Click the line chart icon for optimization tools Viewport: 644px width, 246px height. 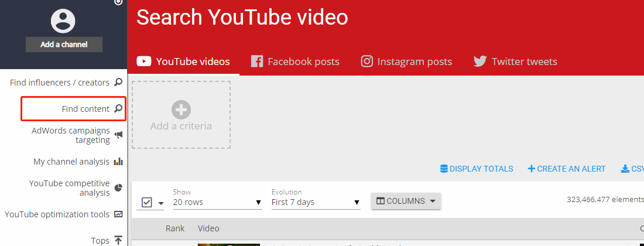tap(118, 214)
